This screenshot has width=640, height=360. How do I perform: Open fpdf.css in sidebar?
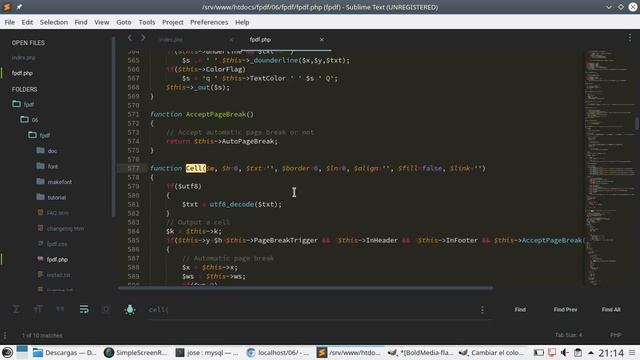point(57,244)
